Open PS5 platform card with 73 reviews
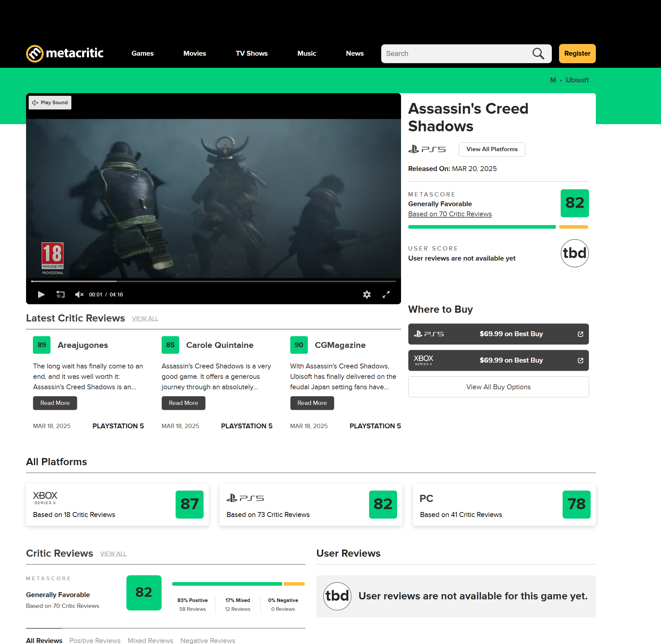 (310, 505)
